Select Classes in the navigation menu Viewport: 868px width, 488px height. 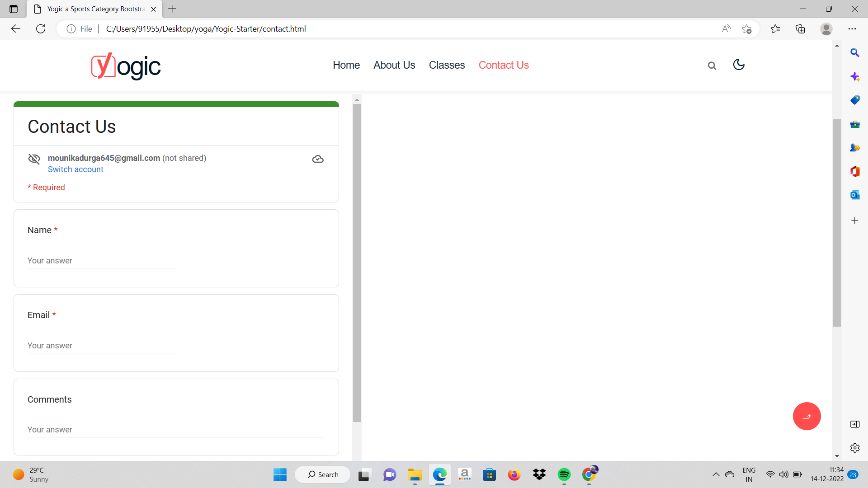tap(447, 65)
